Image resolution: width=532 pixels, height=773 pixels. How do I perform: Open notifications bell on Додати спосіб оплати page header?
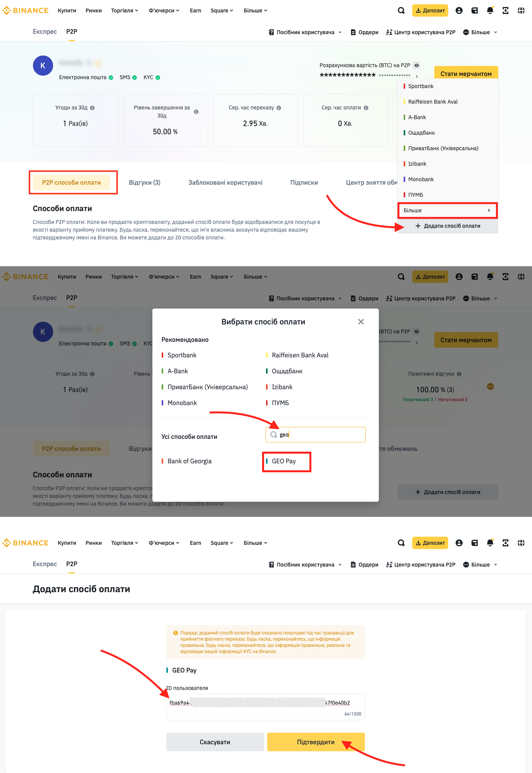pos(490,543)
